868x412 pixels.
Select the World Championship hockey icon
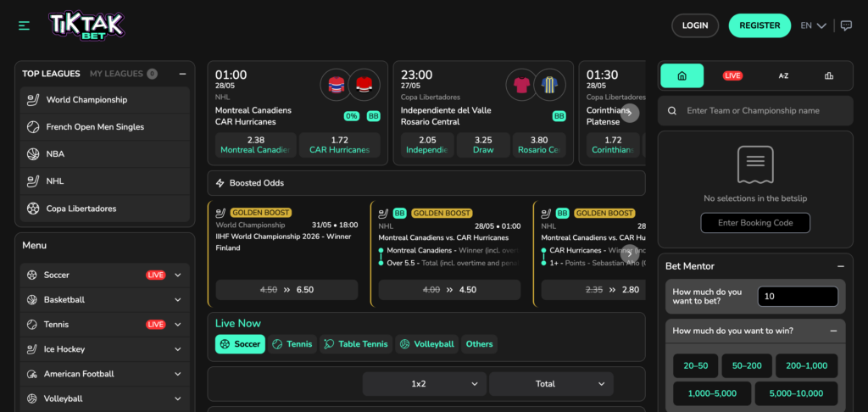(33, 100)
